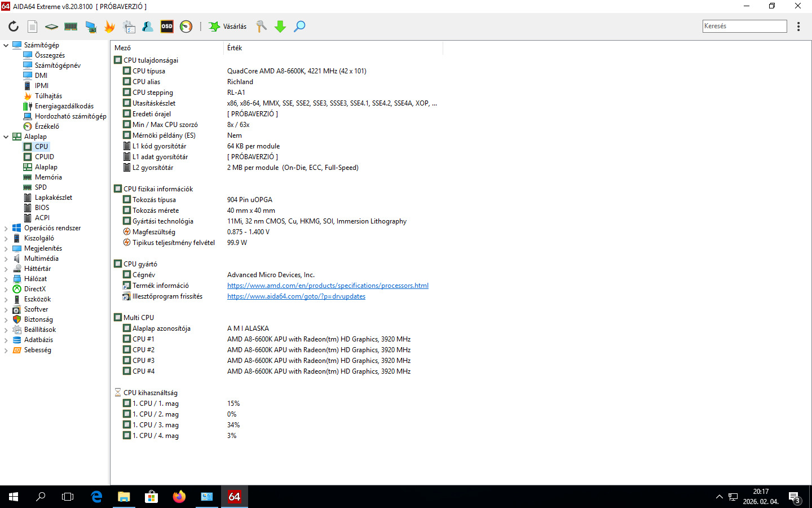The width and height of the screenshot is (812, 508).
Task: Expand the Multimédia tree node
Action: coord(6,259)
